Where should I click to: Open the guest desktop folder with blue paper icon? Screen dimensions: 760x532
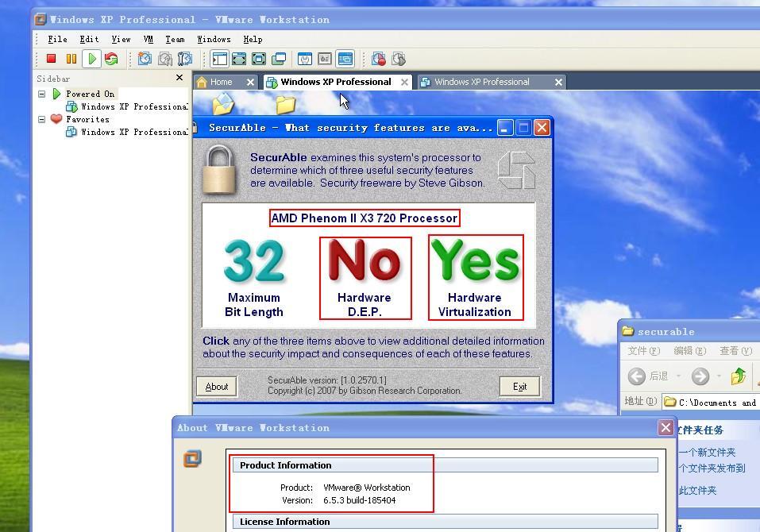tap(223, 104)
